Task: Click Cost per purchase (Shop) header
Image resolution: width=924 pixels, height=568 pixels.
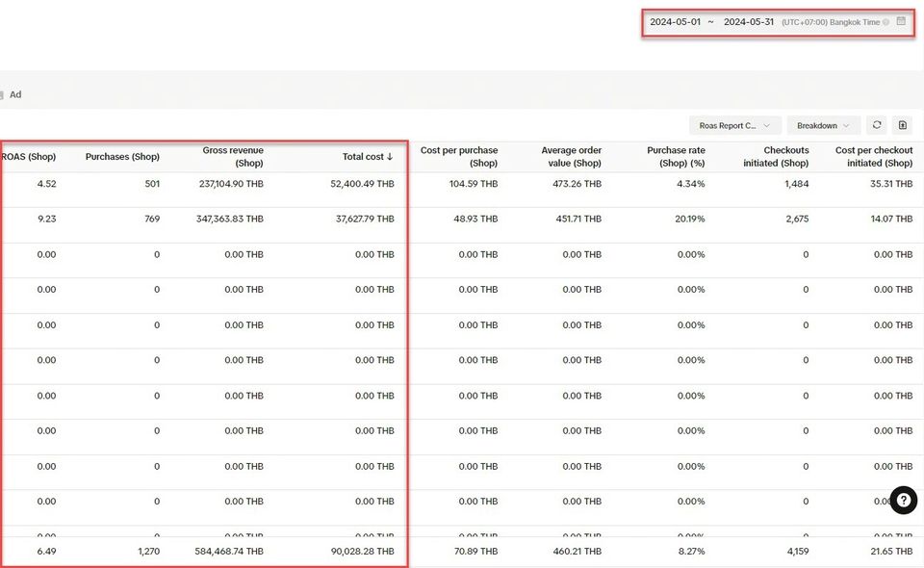Action: (459, 157)
